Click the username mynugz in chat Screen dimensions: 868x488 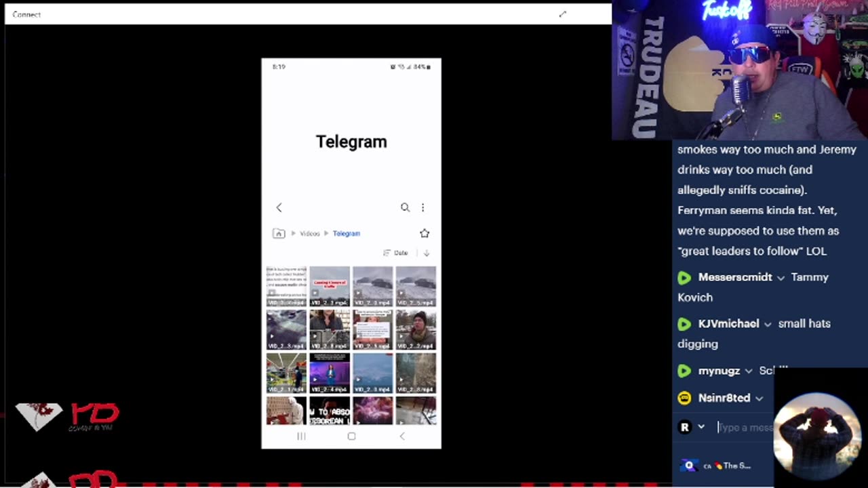click(719, 371)
